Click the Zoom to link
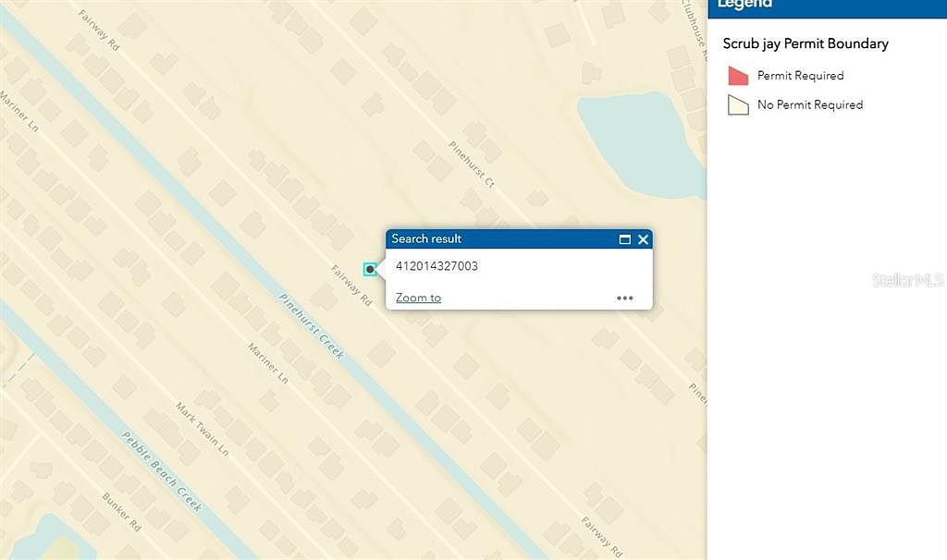 point(418,298)
